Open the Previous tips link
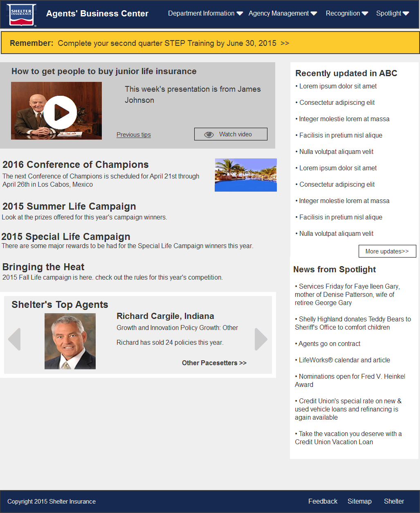 (134, 135)
